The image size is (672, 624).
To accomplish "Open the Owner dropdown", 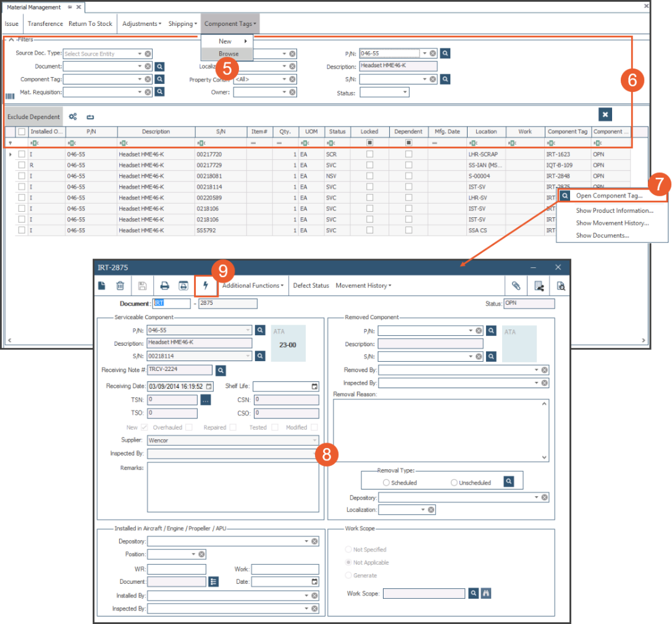I will pos(284,92).
